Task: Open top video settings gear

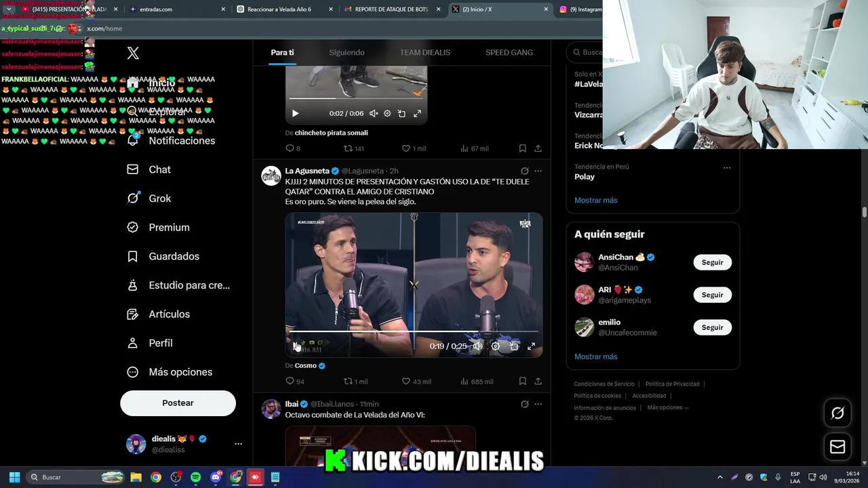Action: point(387,114)
